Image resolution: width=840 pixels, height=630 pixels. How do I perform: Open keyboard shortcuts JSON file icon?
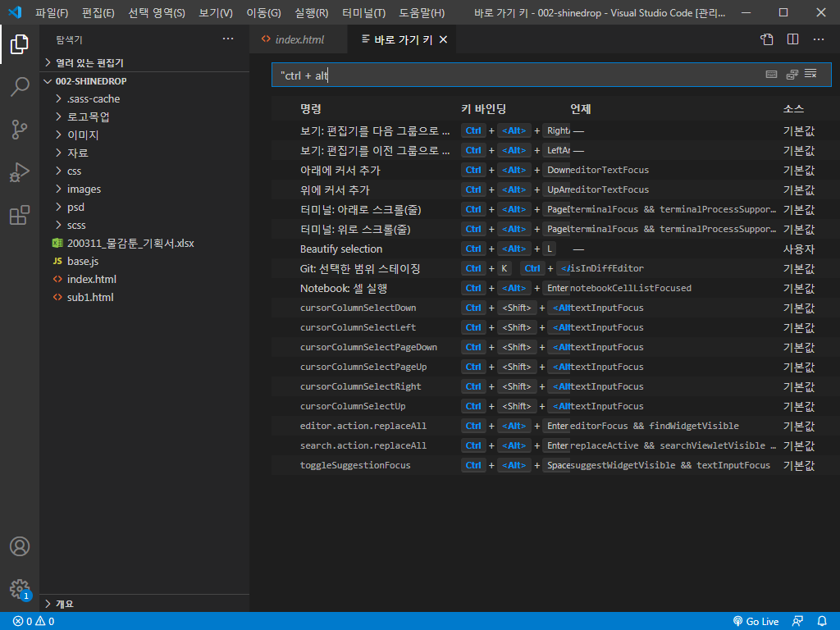click(767, 39)
